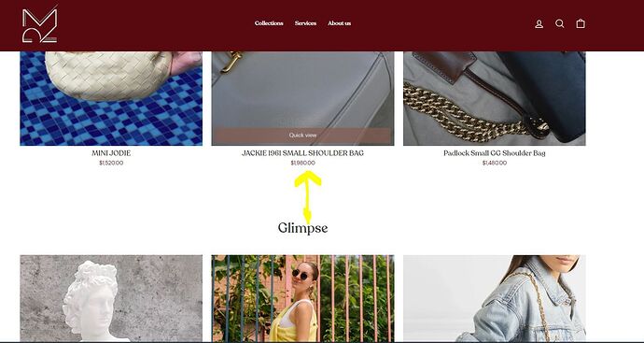Open Padlock Small GG Shoulder Bag link

coord(495,153)
